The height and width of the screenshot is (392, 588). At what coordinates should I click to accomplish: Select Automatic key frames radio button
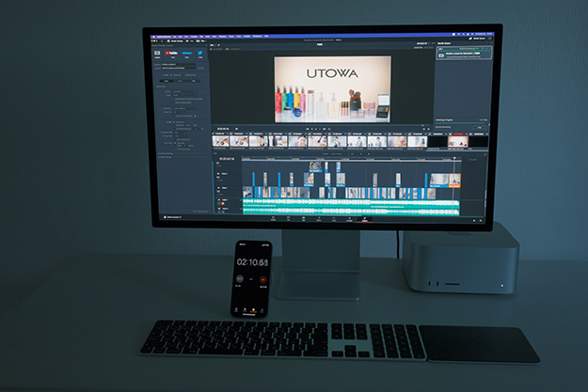(x=175, y=143)
